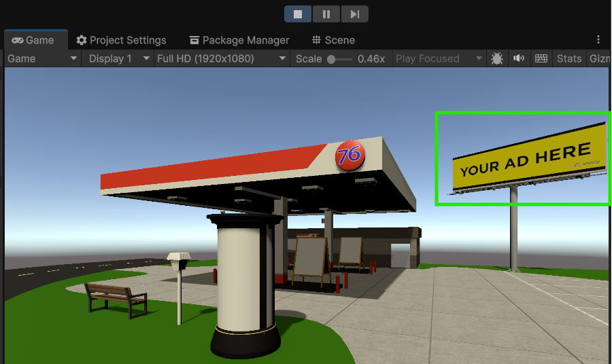Pause the running game
This screenshot has width=612, height=364.
pos(326,14)
